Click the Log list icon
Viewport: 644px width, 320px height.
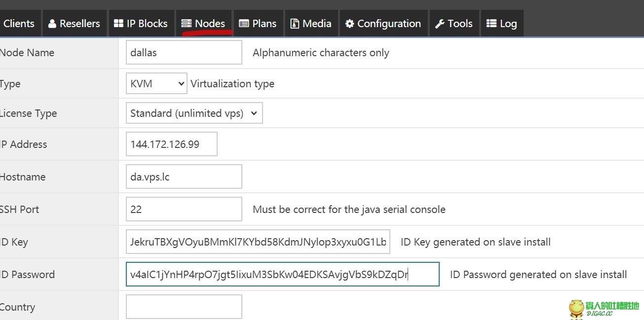point(491,24)
